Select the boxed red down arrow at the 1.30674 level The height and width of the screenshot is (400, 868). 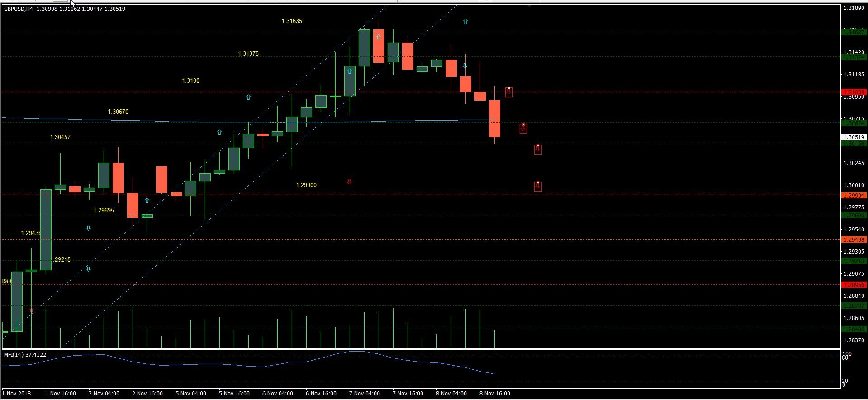(523, 128)
